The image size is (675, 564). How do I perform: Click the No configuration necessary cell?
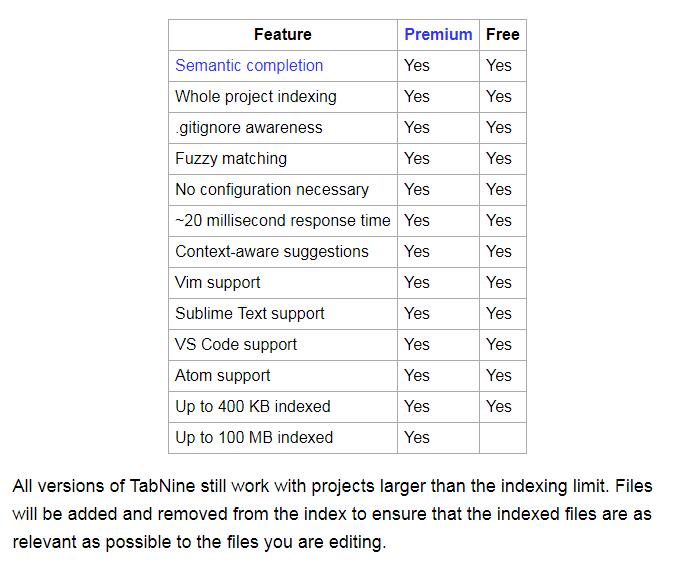pos(272,190)
